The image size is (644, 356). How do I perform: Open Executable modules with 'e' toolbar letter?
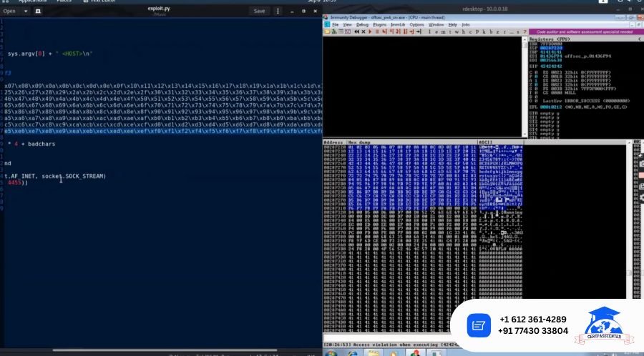click(x=436, y=32)
